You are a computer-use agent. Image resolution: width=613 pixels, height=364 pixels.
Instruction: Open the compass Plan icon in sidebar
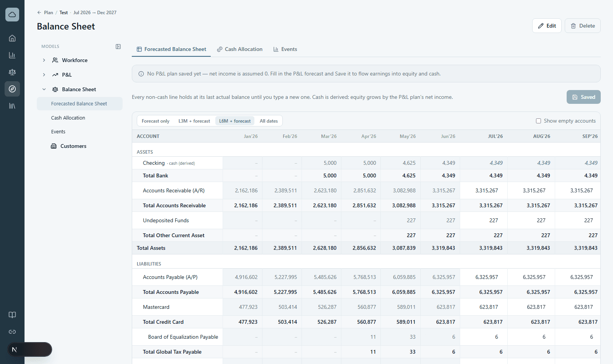click(x=12, y=89)
